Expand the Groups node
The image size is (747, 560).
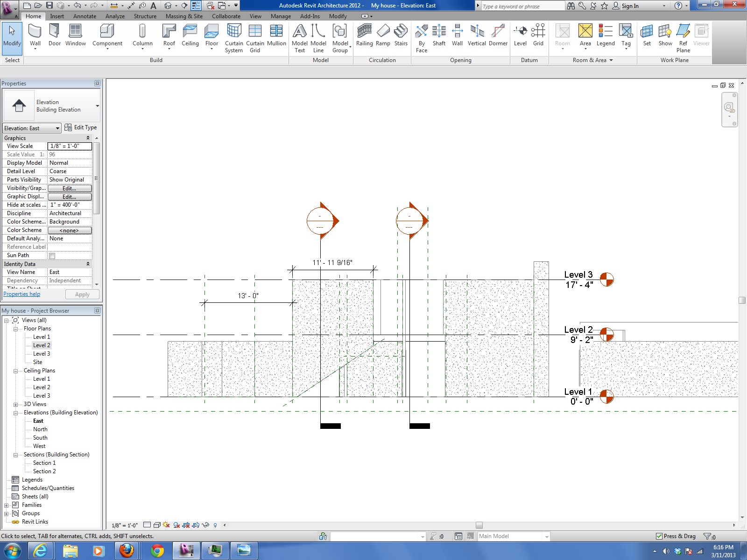tap(6, 514)
